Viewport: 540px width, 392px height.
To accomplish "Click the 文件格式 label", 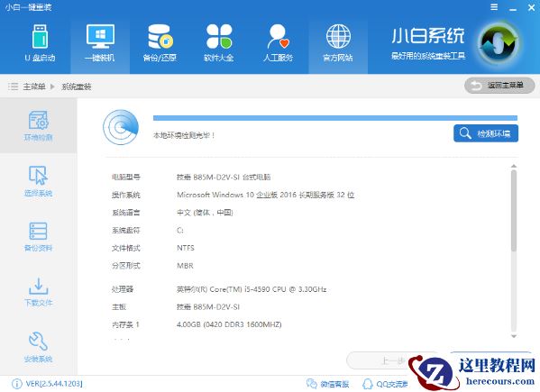I will 125,248.
